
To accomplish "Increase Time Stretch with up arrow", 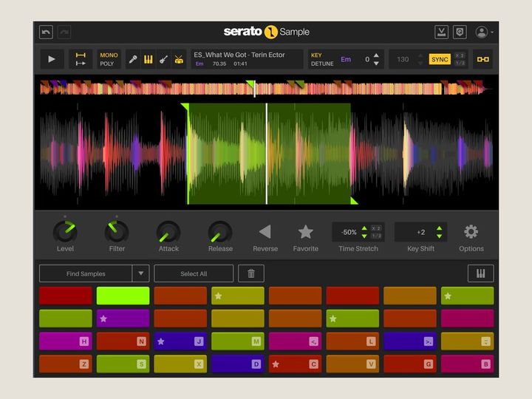I will (364, 228).
